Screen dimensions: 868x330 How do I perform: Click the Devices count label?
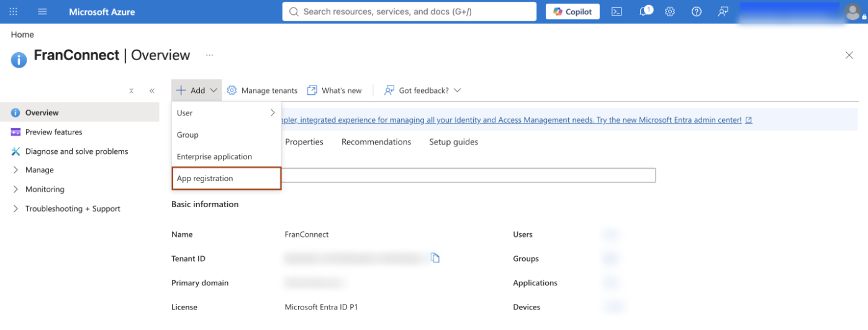(x=527, y=307)
